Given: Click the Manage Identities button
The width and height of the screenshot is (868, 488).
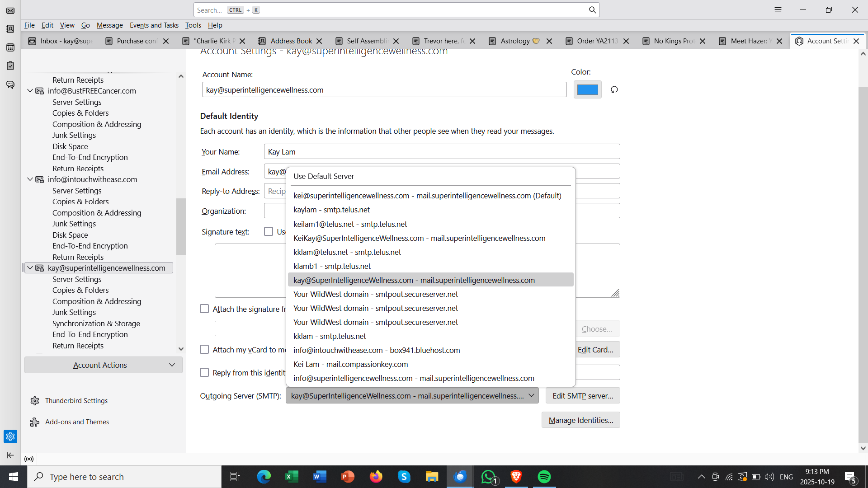Looking at the screenshot, I should coord(580,420).
